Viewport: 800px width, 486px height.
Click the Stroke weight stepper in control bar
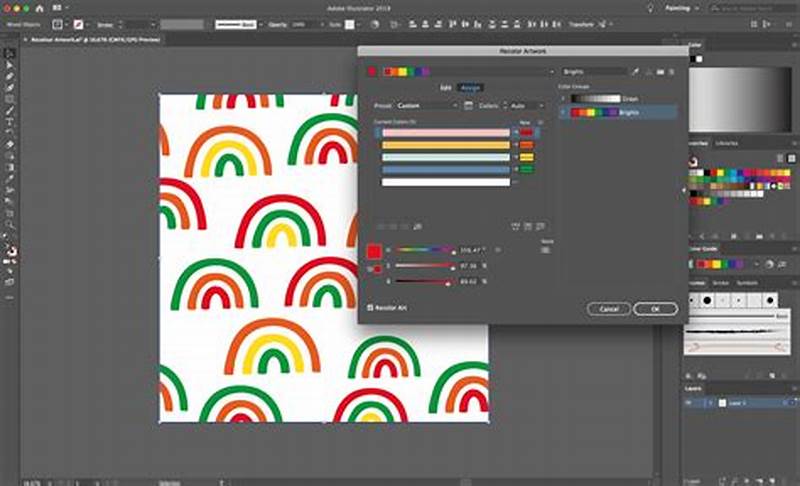tap(120, 24)
